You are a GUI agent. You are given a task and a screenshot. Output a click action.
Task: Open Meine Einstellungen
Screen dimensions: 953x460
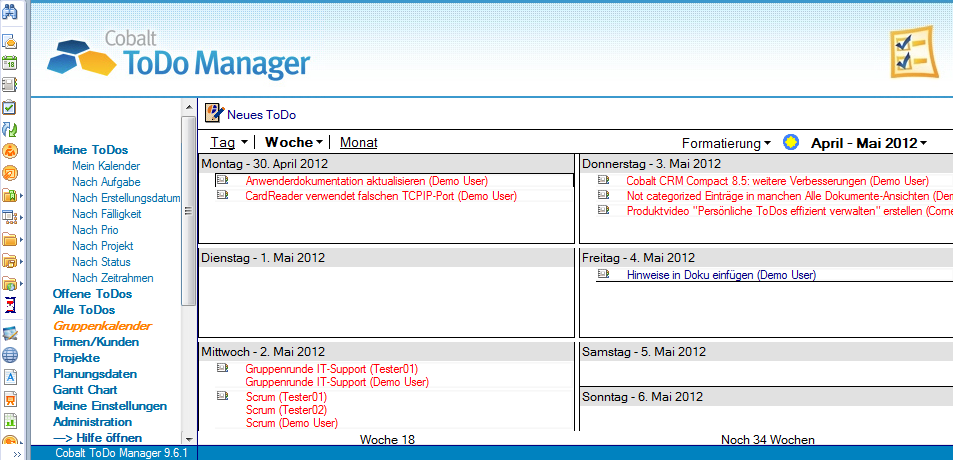coord(110,406)
